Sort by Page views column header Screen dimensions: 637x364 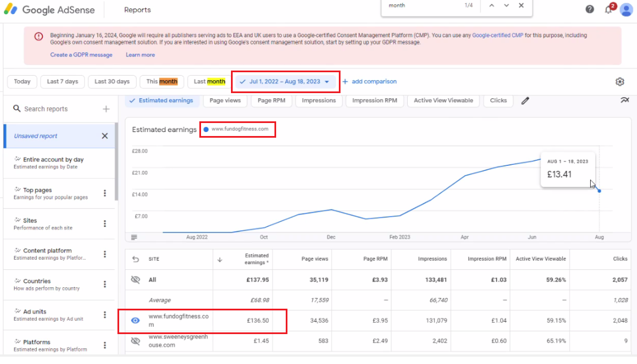tap(315, 259)
